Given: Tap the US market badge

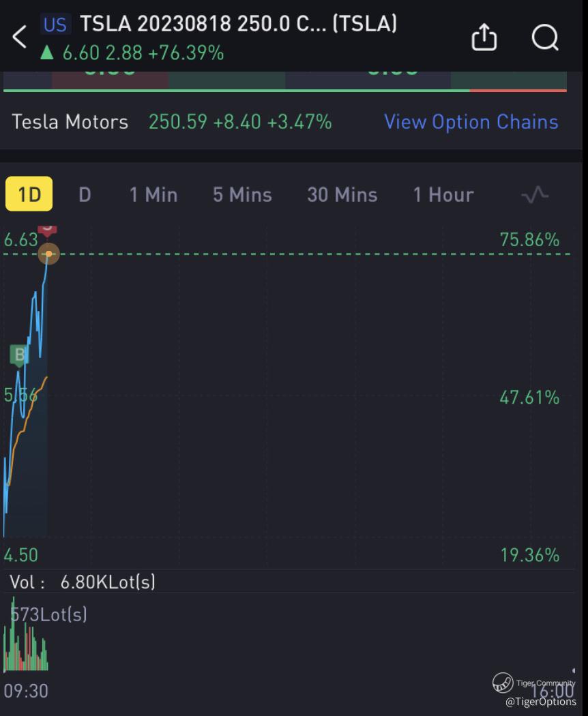Looking at the screenshot, I should [55, 25].
